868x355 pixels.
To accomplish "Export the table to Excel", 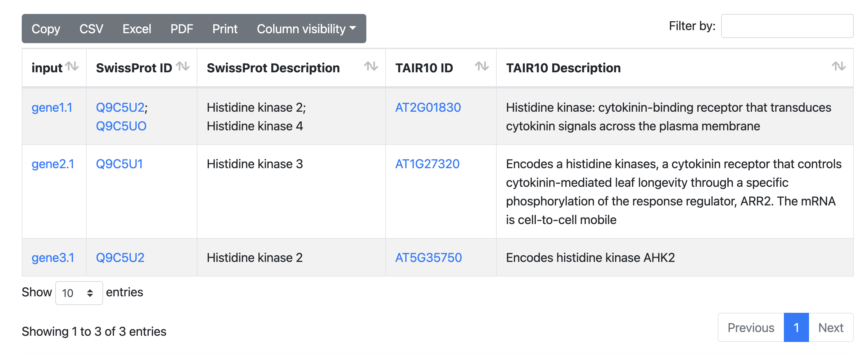I will (x=137, y=29).
